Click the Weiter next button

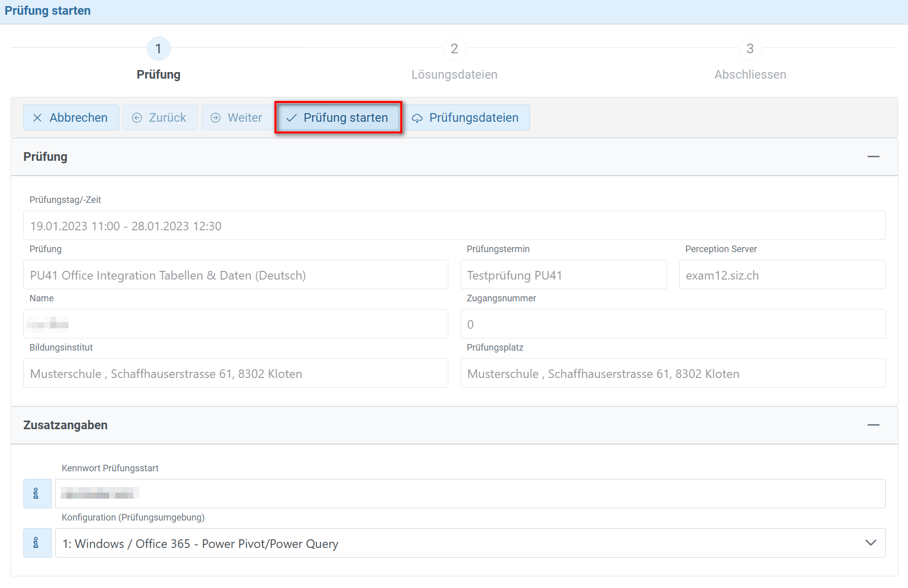pos(237,118)
